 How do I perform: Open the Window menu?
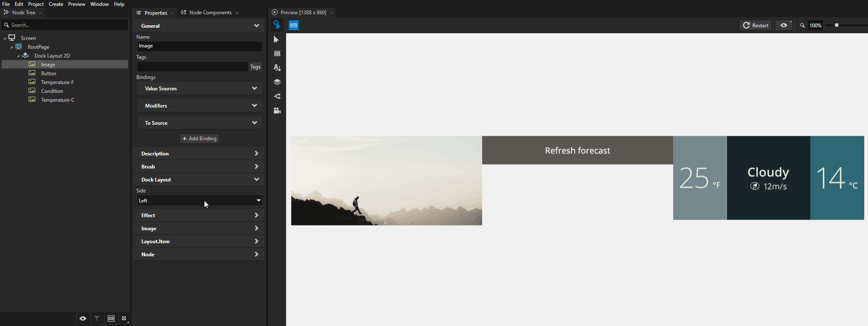pyautogui.click(x=100, y=4)
